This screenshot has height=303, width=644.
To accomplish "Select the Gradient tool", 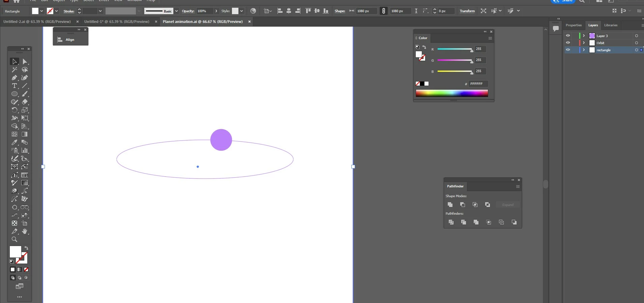I will (x=25, y=134).
